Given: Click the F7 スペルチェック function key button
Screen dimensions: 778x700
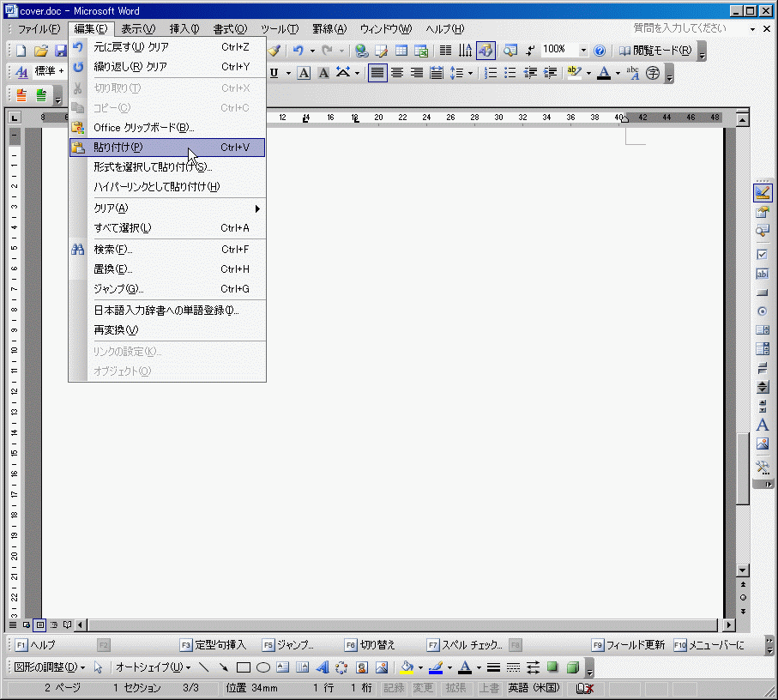Looking at the screenshot, I should (x=464, y=644).
